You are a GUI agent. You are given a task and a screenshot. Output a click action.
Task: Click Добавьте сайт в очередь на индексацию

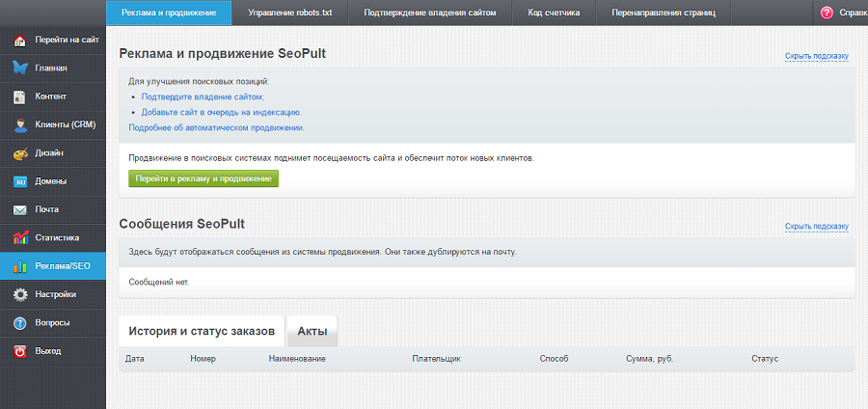pyautogui.click(x=222, y=112)
